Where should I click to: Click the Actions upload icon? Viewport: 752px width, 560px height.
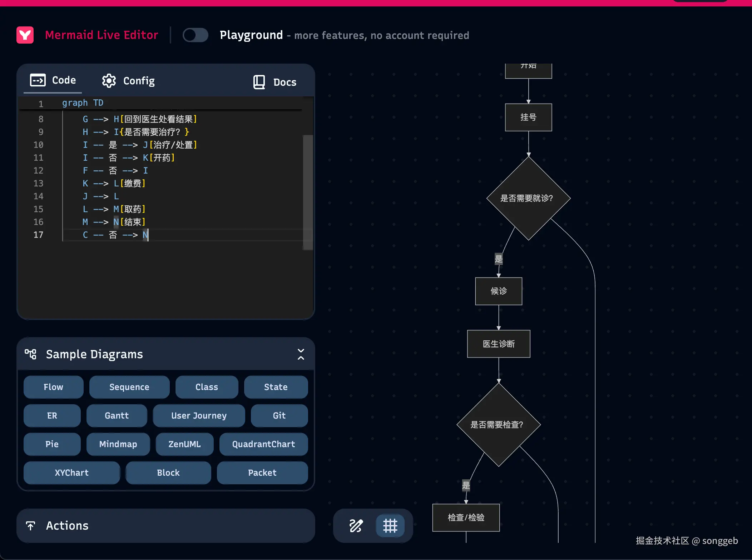31,525
